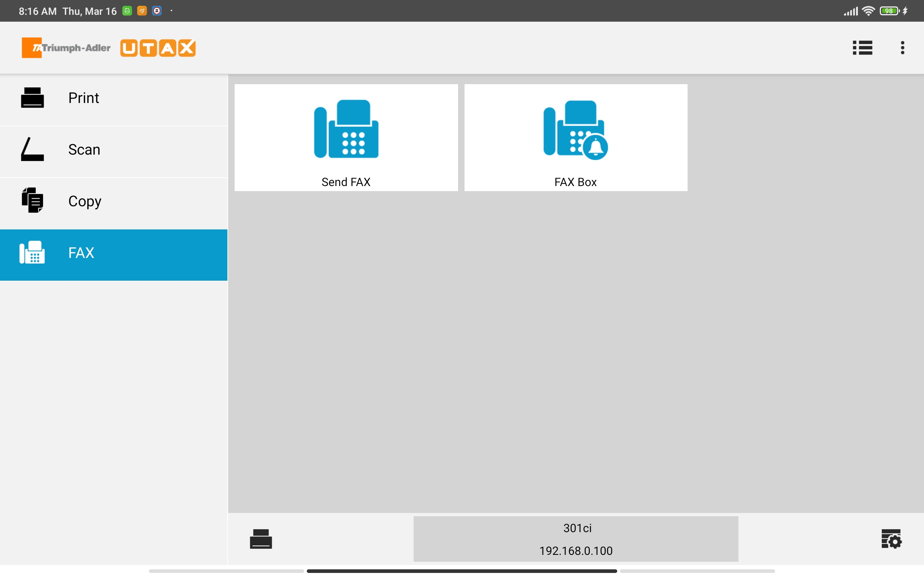Select the FAX section in sidebar
924x578 pixels.
pyautogui.click(x=114, y=255)
